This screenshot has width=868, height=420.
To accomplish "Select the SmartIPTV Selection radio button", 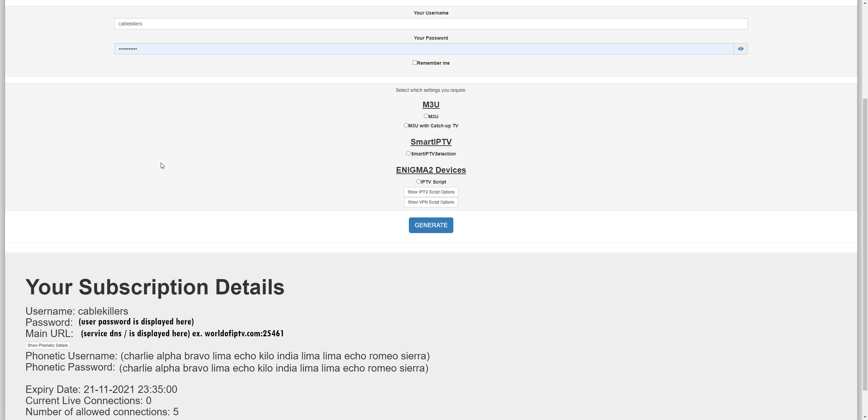I will pos(408,153).
